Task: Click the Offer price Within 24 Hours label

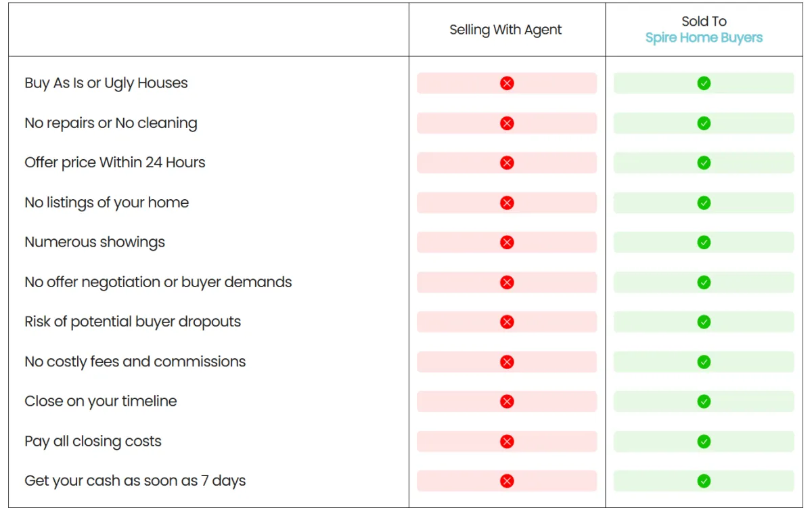Action: (x=115, y=163)
